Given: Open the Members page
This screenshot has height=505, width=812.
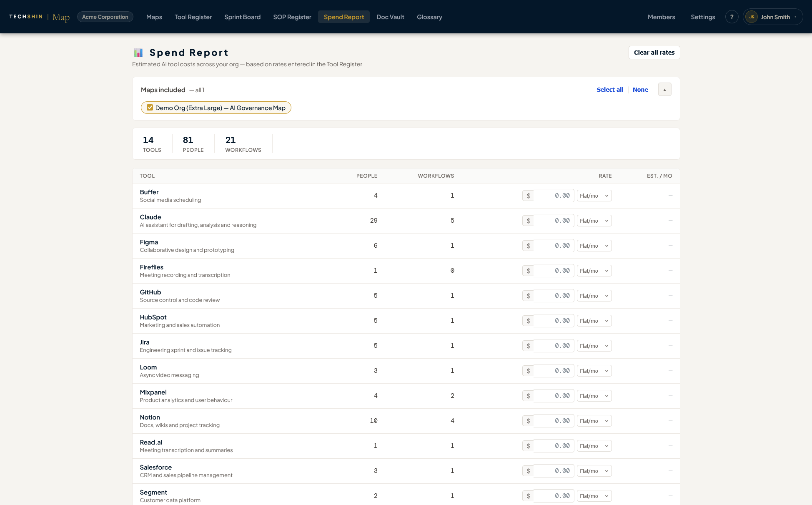Looking at the screenshot, I should 661,17.
